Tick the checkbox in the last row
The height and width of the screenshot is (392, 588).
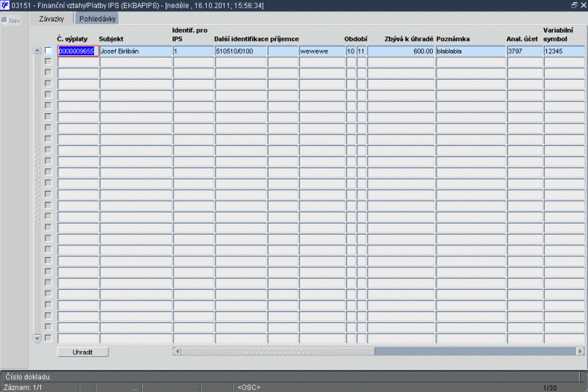point(48,338)
